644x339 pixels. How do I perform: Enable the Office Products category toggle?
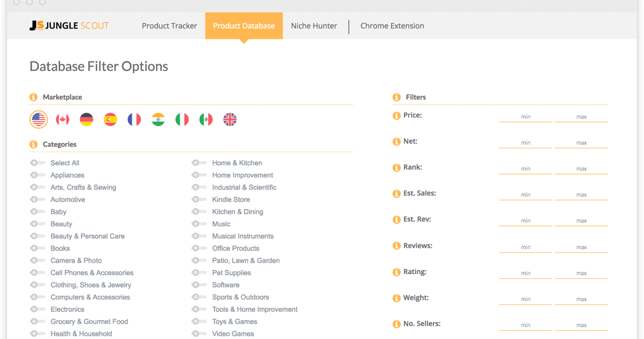[x=199, y=248]
